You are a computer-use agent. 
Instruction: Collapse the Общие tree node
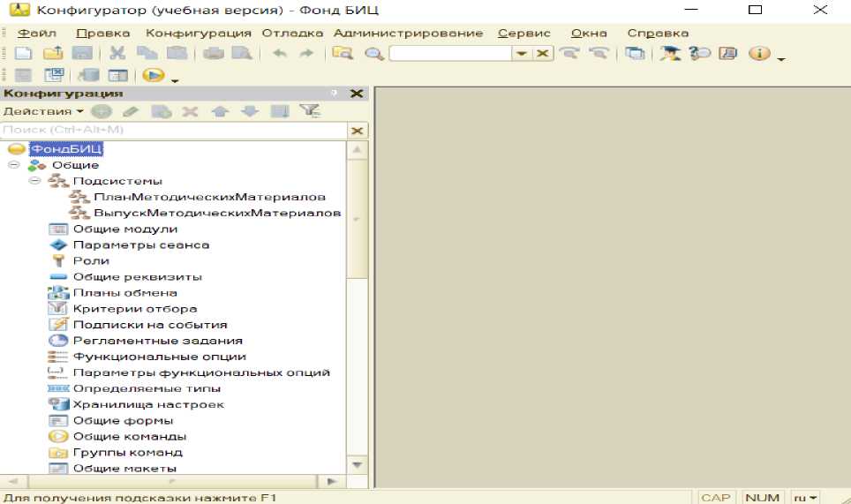[14, 165]
